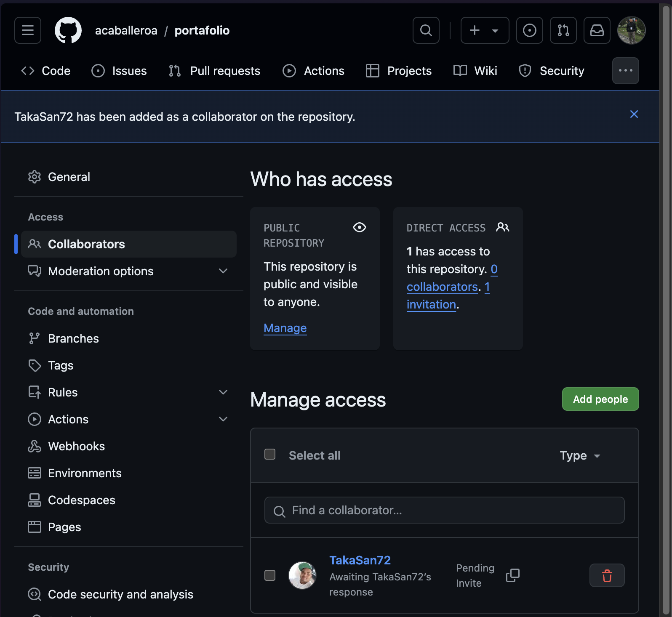Open the pull requests icon in header
The width and height of the screenshot is (672, 617).
[x=563, y=30]
